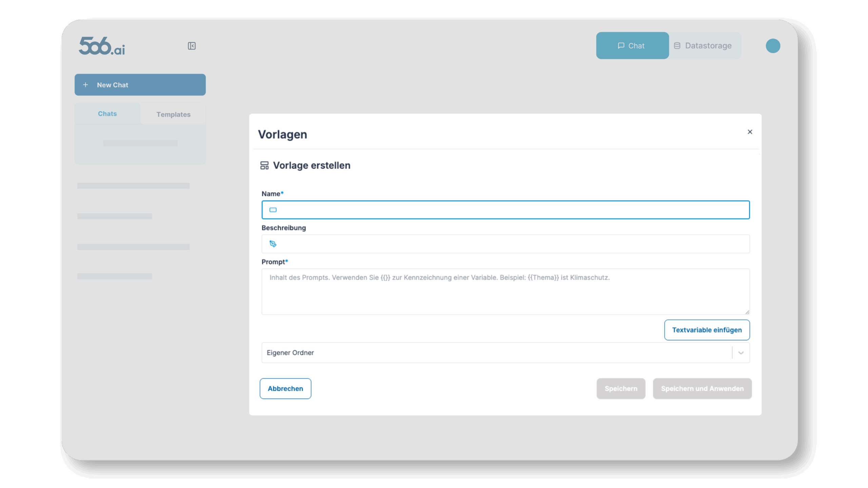Open the Datastorage view
The image size is (868, 488).
click(x=705, y=46)
